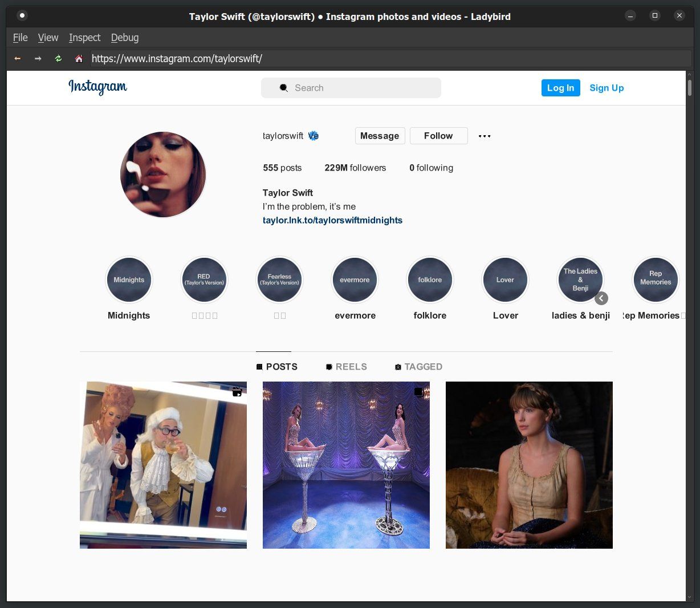
Task: Click the 229M followers count
Action: (355, 168)
